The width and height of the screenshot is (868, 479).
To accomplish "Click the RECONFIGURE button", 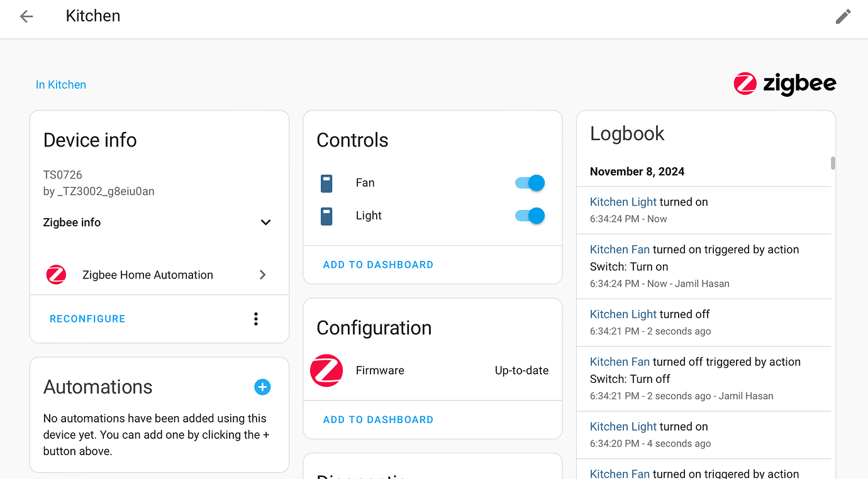I will [x=87, y=319].
